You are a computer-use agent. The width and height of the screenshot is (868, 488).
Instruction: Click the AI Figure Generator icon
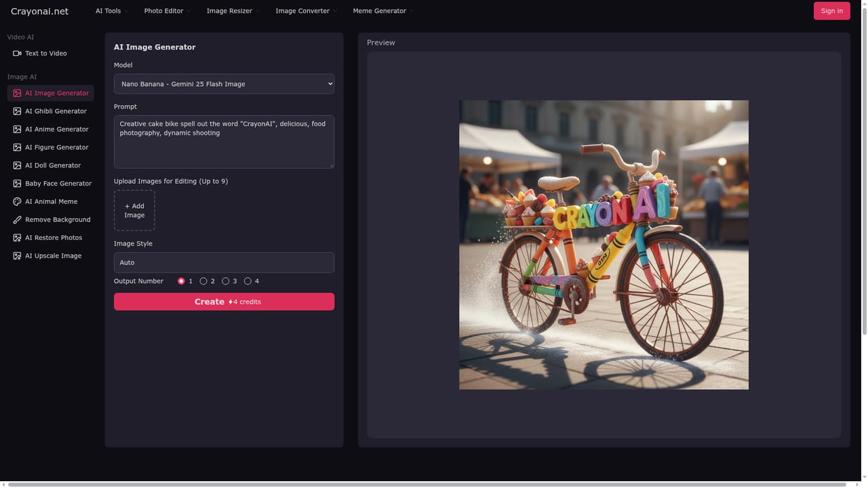coord(17,148)
